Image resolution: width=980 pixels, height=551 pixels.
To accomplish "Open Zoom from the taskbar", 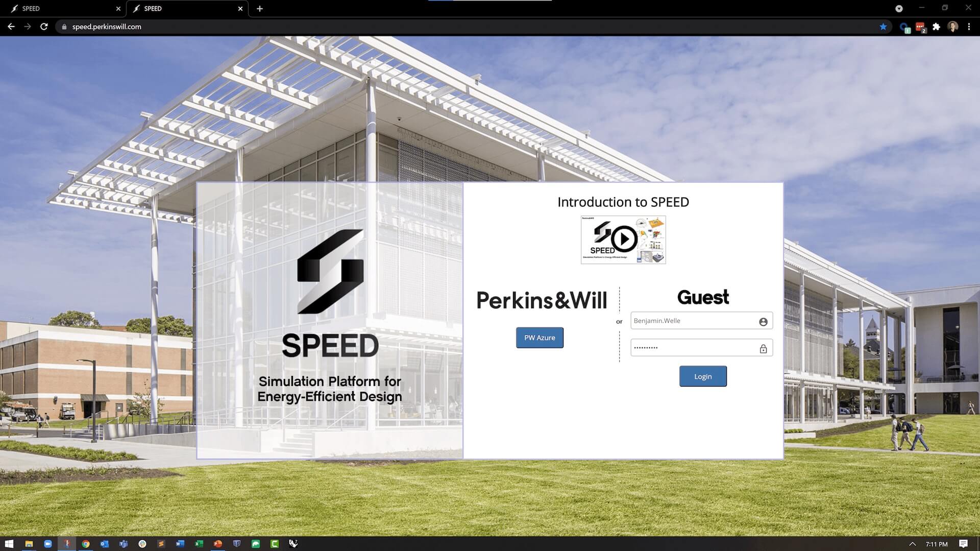I will (48, 544).
